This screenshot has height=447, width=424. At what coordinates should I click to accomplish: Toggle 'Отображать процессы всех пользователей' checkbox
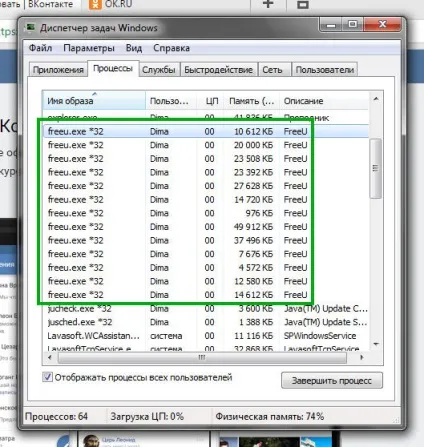point(47,377)
